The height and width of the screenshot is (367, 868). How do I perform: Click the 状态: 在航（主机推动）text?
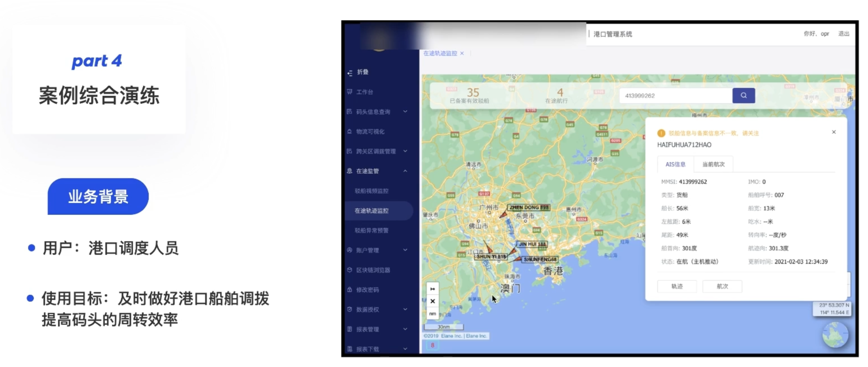point(690,262)
